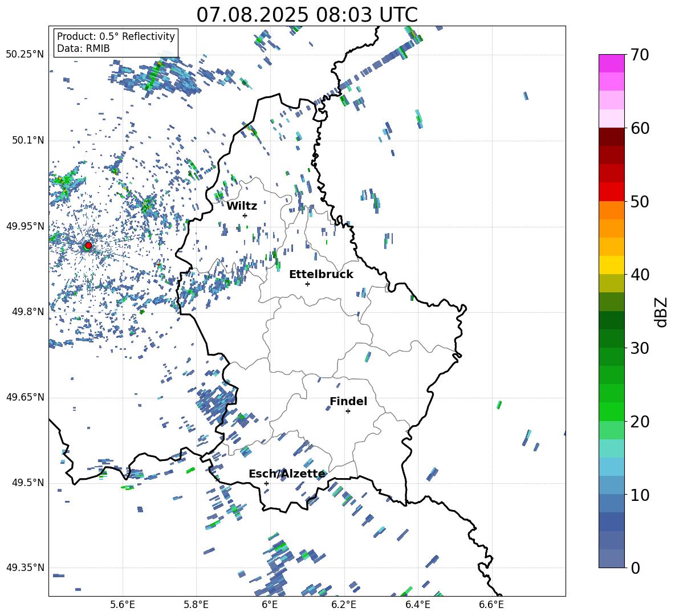Screen dimensions: 675x616
Task: Click the 30 tick on colorbar
Action: (640, 348)
